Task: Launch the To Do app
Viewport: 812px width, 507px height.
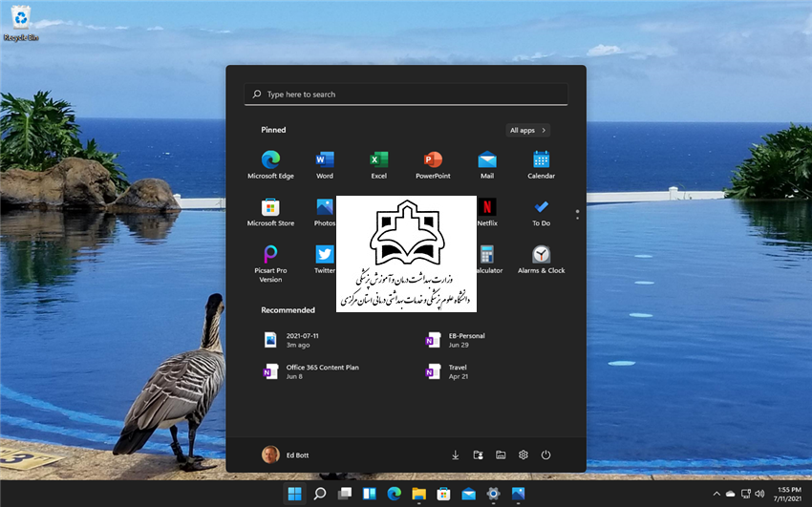Action: click(x=541, y=212)
